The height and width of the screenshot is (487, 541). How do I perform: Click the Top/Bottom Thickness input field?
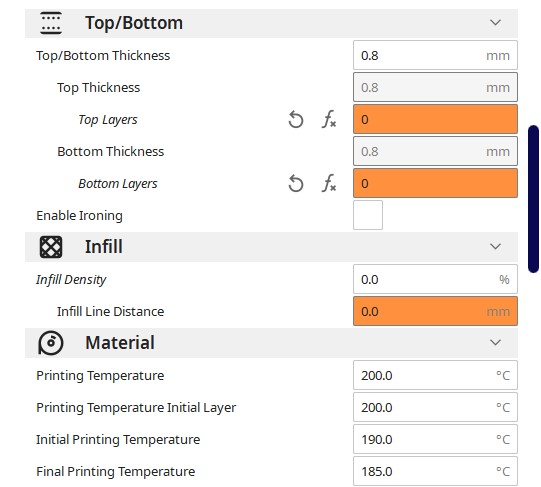[x=435, y=55]
